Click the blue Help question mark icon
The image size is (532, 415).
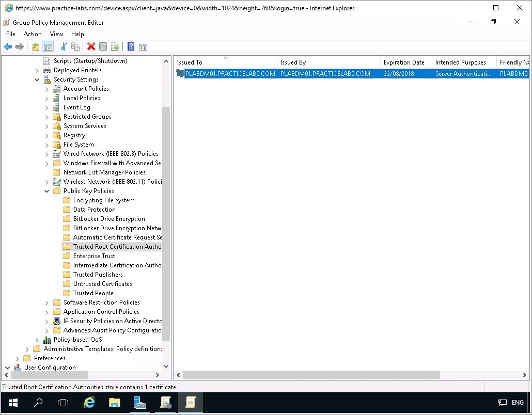[131, 47]
